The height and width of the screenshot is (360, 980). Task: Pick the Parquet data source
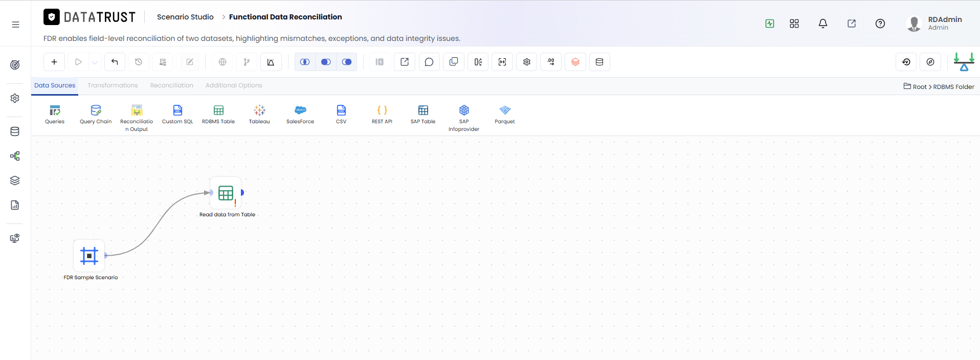coord(505,115)
